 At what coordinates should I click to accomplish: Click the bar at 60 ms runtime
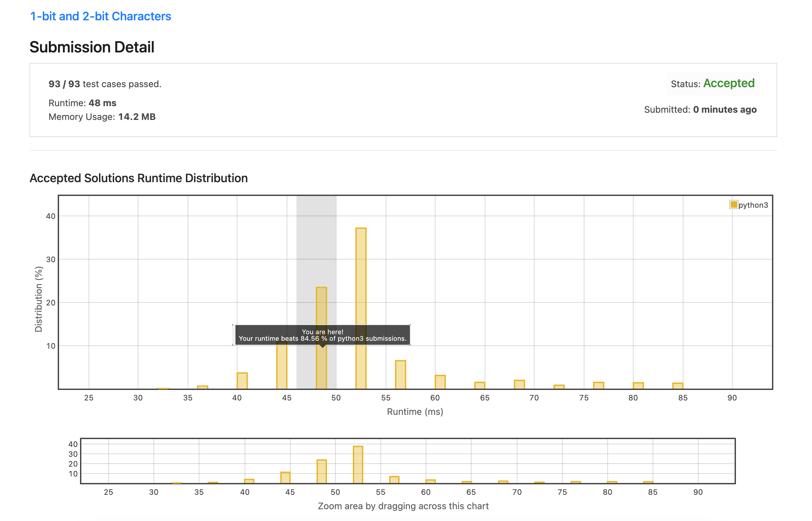[440, 382]
